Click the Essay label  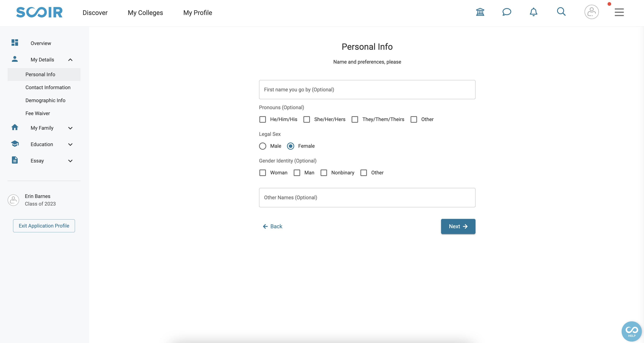(x=37, y=161)
